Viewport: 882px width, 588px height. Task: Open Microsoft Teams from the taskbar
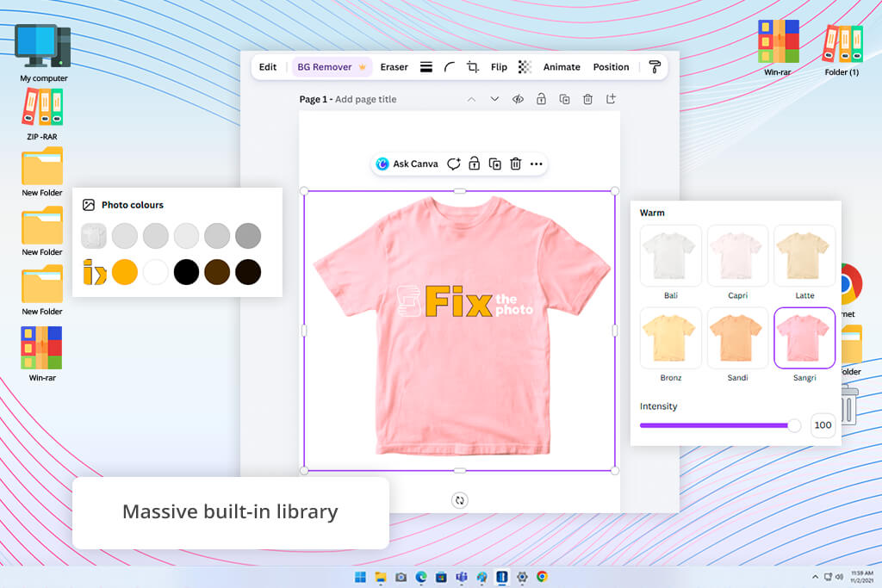point(462,577)
